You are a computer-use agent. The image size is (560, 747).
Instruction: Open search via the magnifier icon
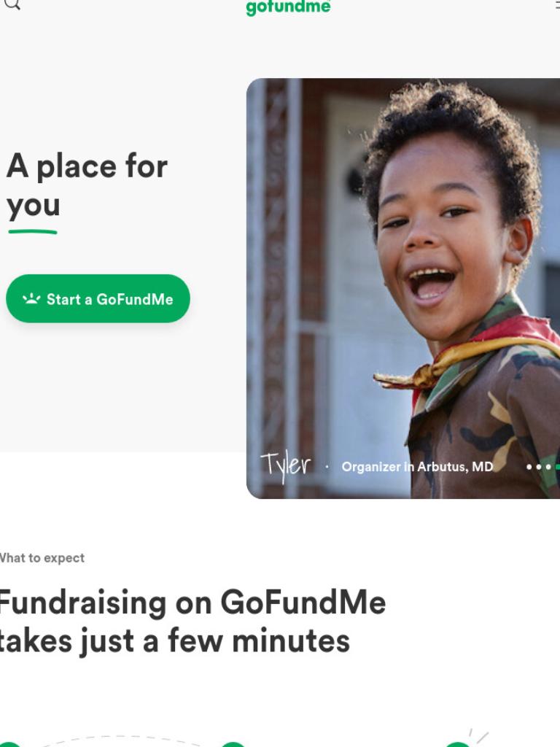tap(12, 4)
